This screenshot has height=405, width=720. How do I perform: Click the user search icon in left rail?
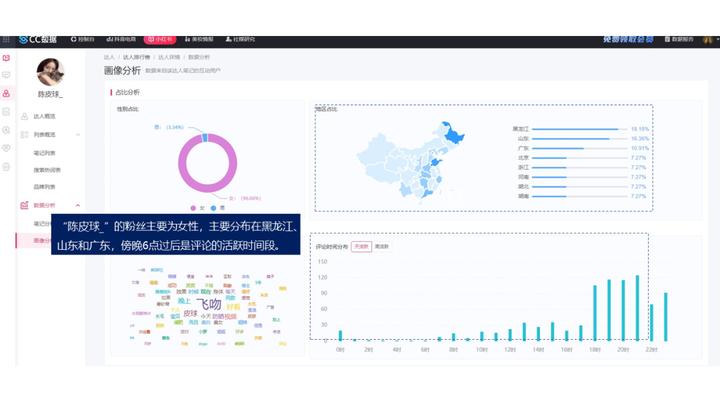(6, 130)
